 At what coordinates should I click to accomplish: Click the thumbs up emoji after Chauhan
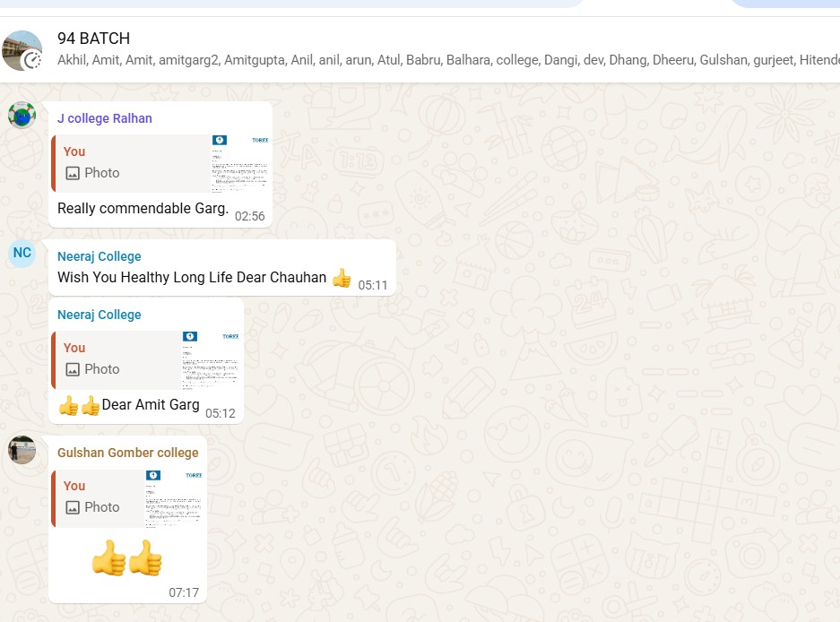[x=342, y=278]
